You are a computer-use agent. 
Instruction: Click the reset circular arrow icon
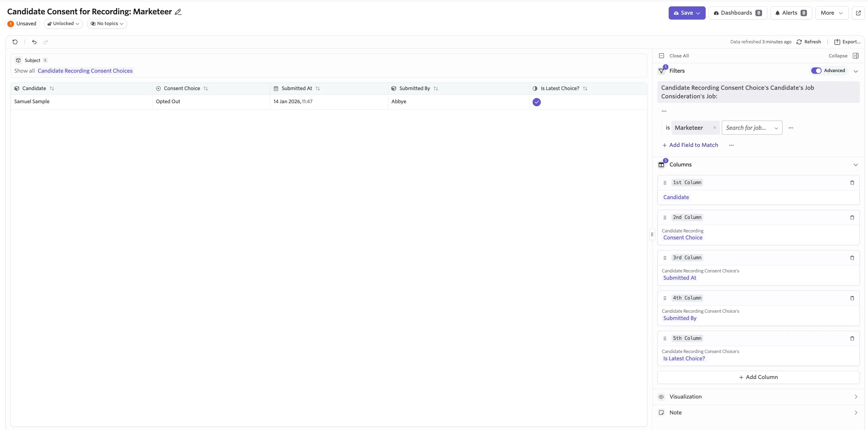click(15, 42)
